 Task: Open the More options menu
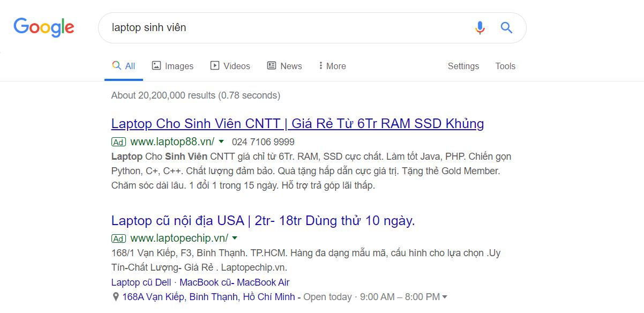[x=332, y=66]
